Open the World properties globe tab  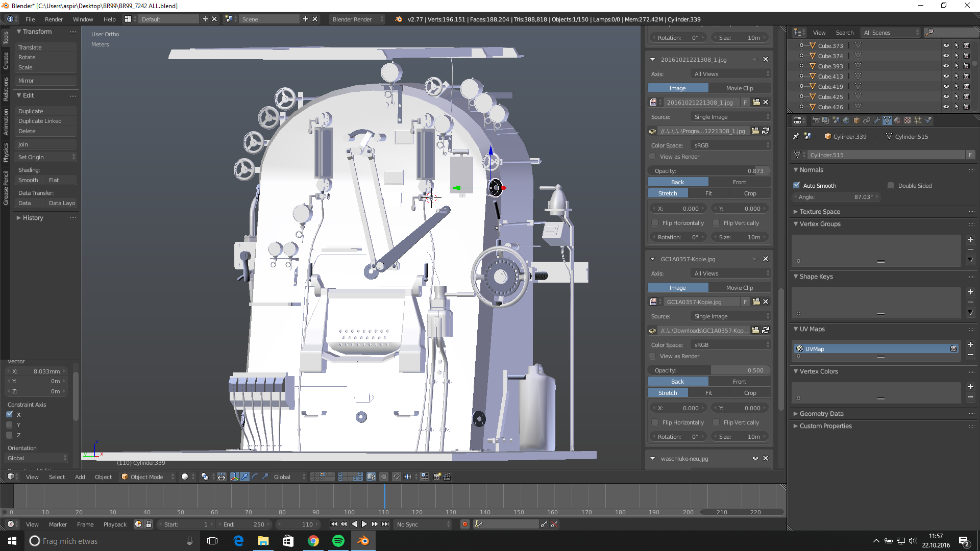(x=846, y=120)
